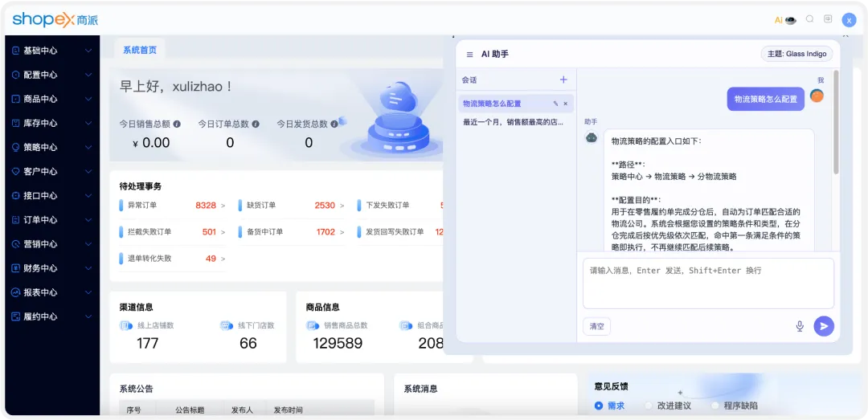Open 缺货订单 details via its arrow
Image resolution: width=868 pixels, height=420 pixels.
tap(342, 206)
